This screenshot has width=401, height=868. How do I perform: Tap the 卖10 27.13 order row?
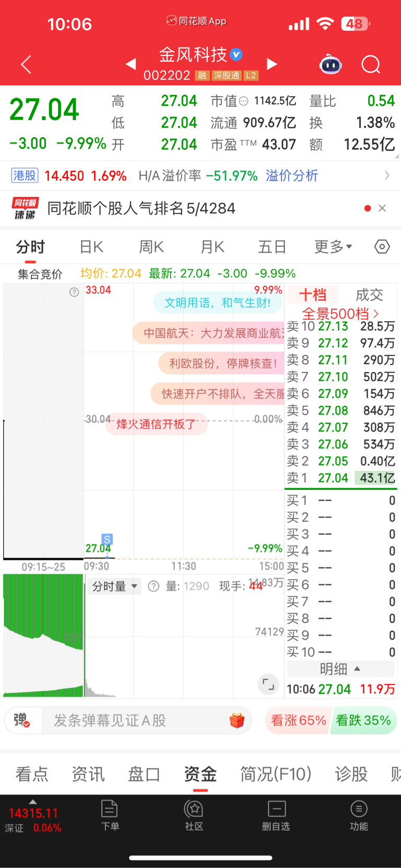[x=341, y=326]
